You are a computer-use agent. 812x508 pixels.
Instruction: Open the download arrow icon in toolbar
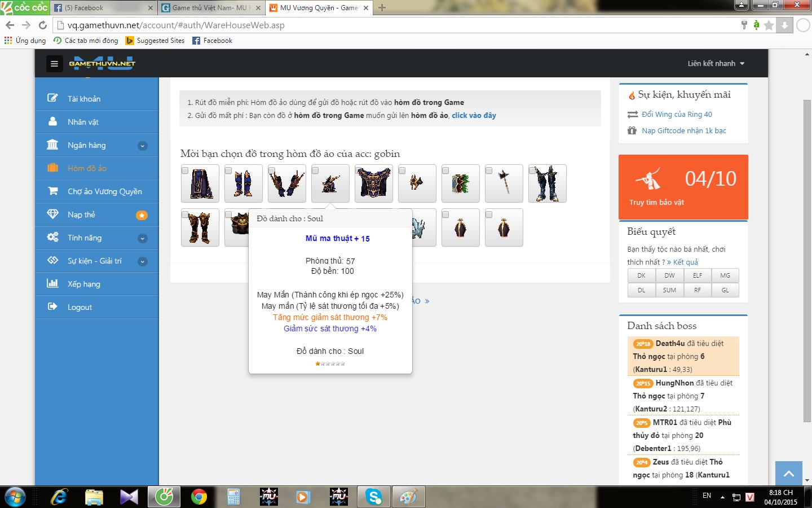[x=784, y=25]
